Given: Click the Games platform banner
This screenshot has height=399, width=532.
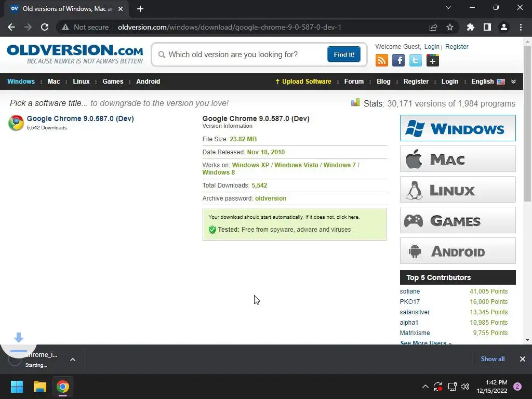Looking at the screenshot, I should [x=458, y=220].
